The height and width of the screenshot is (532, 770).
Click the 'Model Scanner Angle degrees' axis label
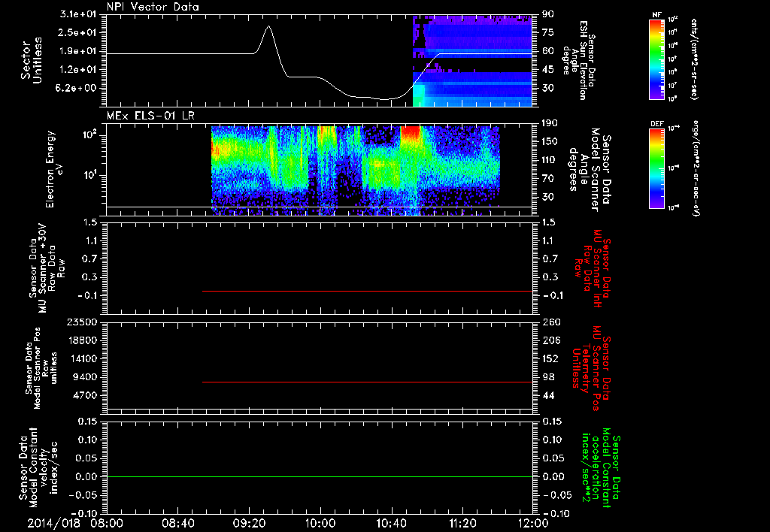pyautogui.click(x=590, y=170)
